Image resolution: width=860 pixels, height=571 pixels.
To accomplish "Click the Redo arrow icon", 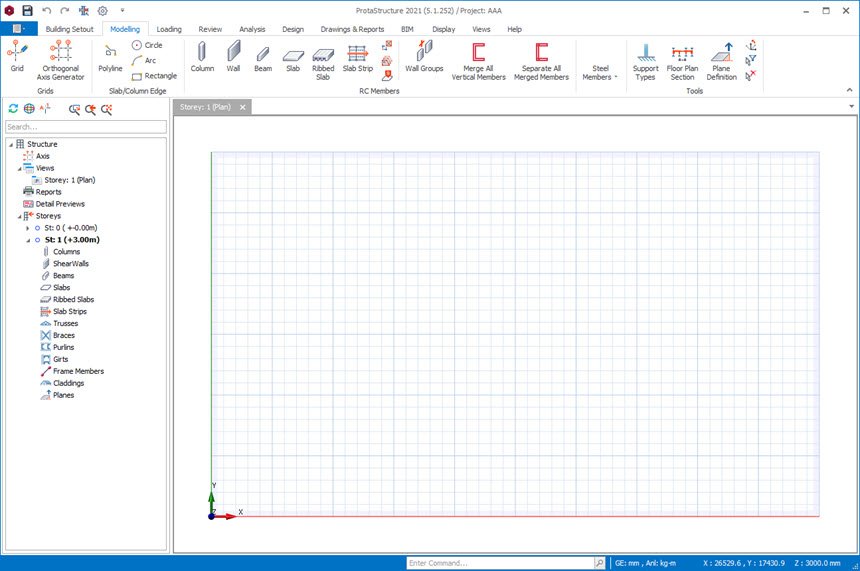I will click(65, 10).
